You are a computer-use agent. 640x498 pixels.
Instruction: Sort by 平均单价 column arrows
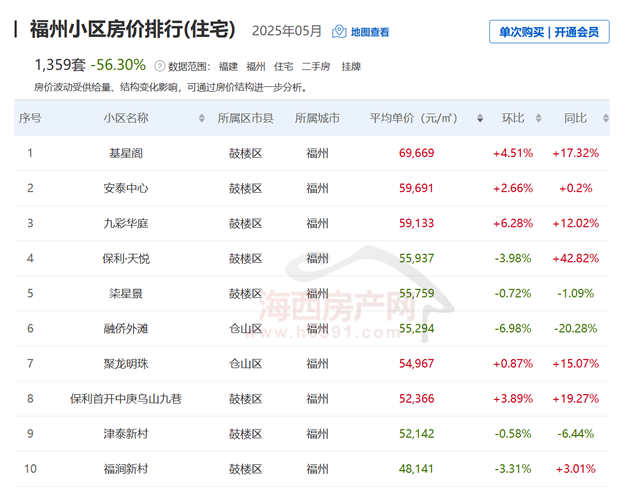(x=480, y=118)
